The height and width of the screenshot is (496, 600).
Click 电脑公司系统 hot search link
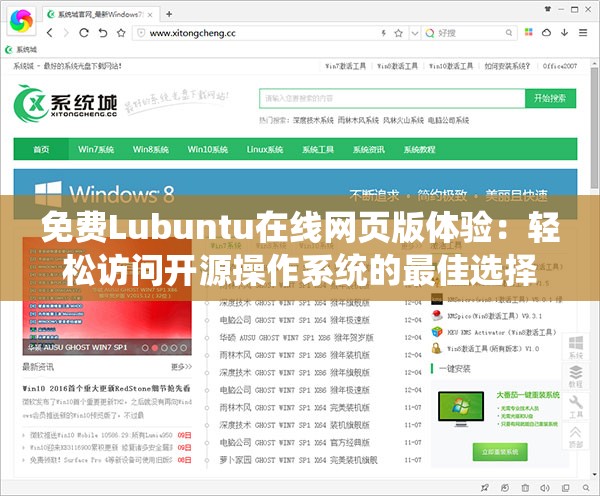coord(448,120)
